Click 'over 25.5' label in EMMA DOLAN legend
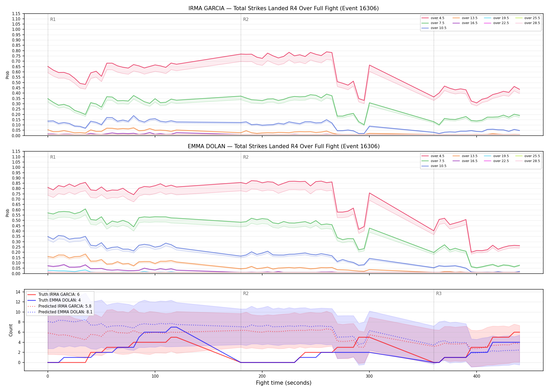Viewport: 549px width, 392px height. pos(532,156)
